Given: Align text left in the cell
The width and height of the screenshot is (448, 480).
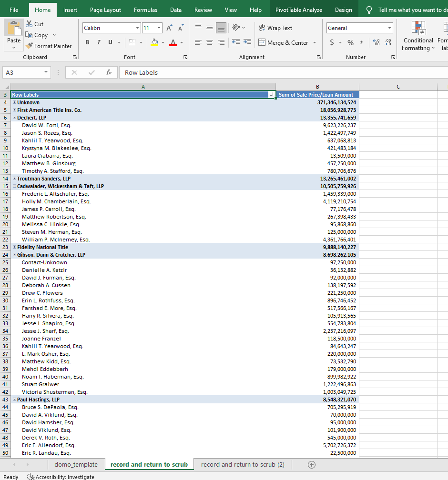Looking at the screenshot, I should click(198, 42).
